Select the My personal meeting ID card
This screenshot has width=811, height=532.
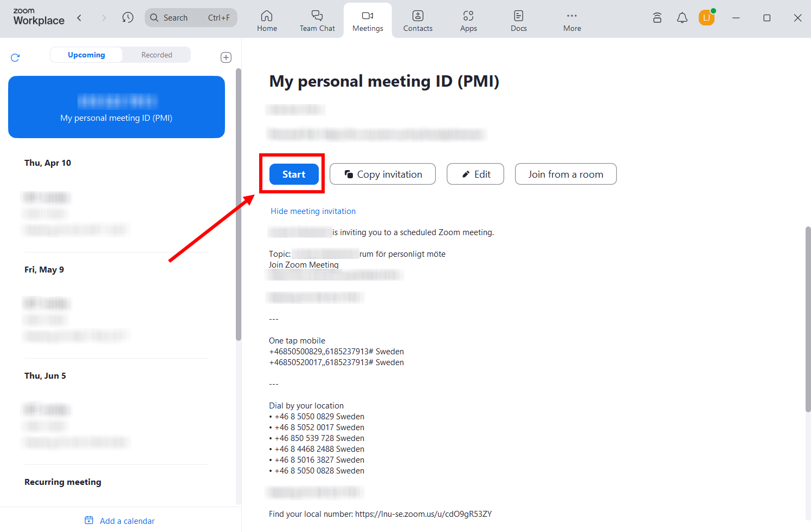(117, 107)
